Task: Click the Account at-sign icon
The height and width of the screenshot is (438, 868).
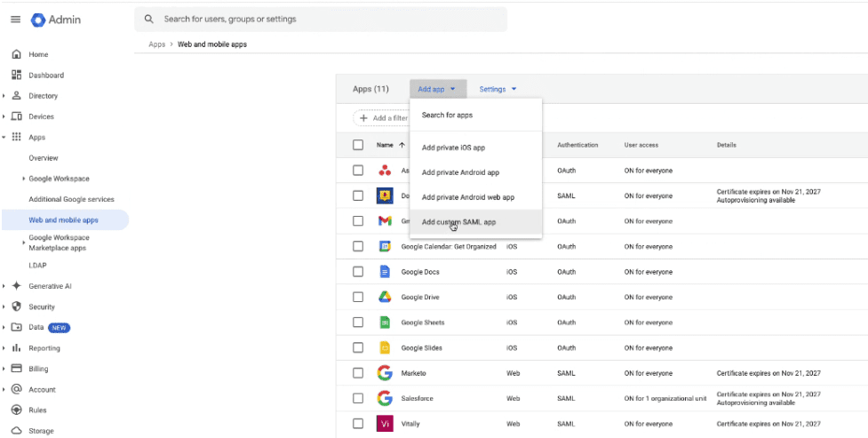Action: coord(17,389)
